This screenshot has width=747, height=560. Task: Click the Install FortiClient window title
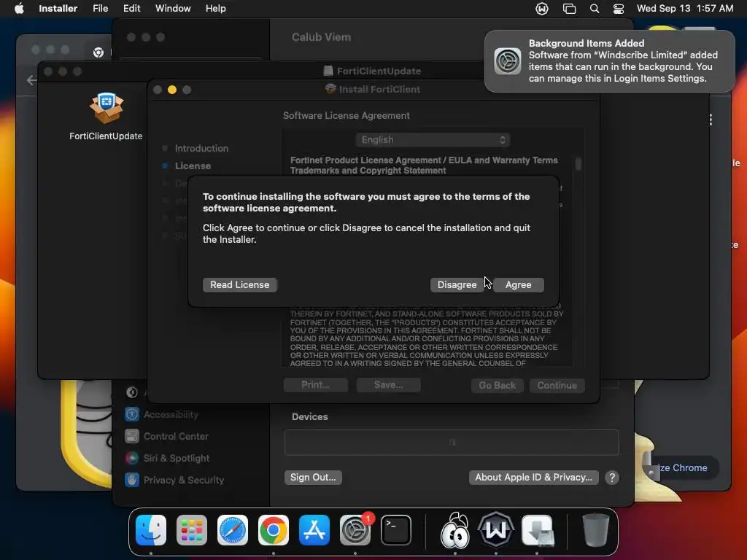pyautogui.click(x=379, y=89)
